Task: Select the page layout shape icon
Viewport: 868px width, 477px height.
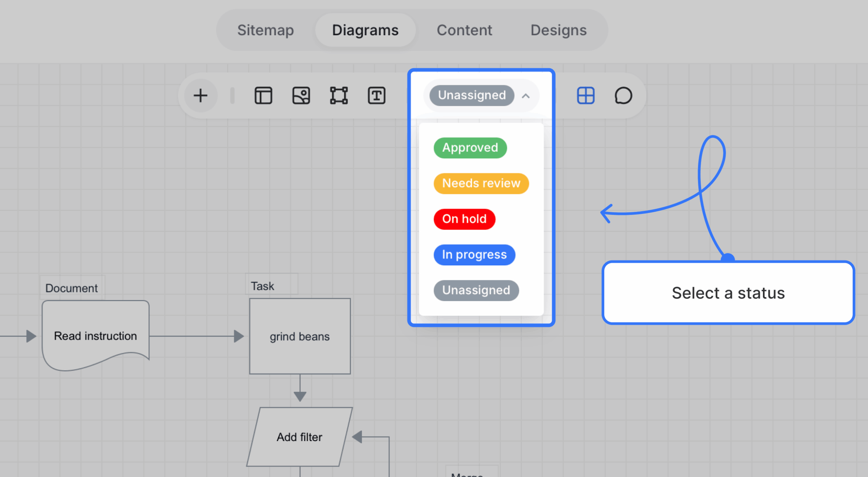Action: click(x=263, y=96)
